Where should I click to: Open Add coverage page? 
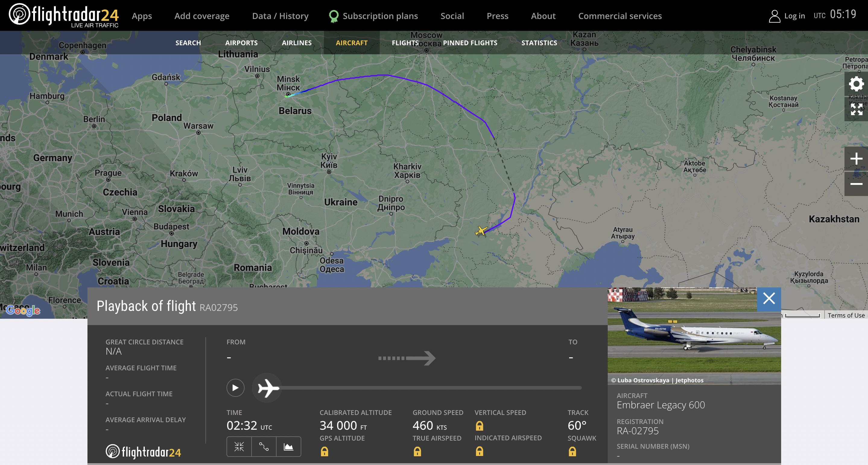(x=202, y=16)
